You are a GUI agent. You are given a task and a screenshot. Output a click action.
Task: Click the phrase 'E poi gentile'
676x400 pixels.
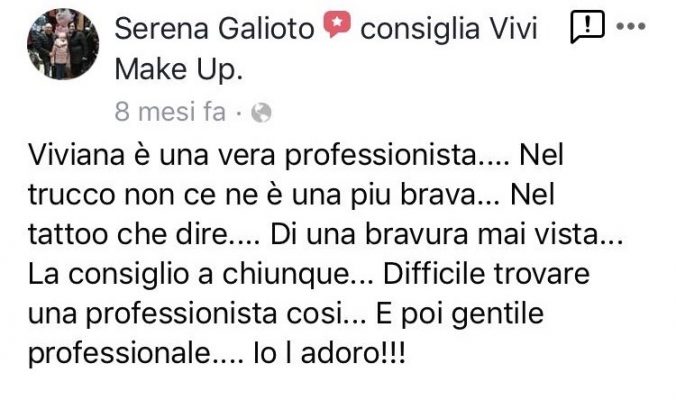[x=460, y=313]
